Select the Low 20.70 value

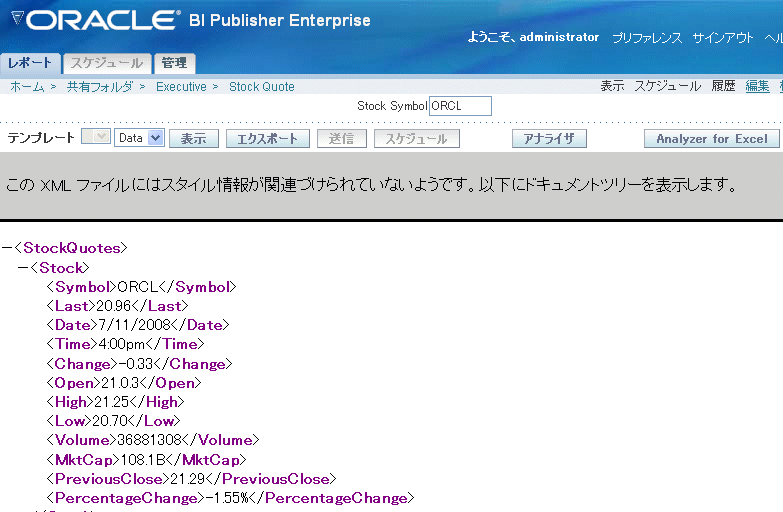[x=110, y=421]
